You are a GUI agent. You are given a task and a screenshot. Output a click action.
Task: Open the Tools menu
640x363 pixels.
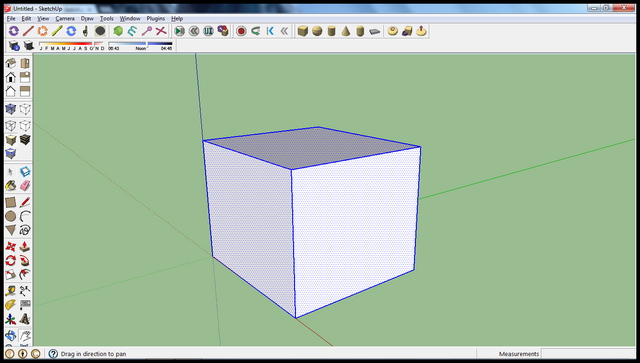107,18
